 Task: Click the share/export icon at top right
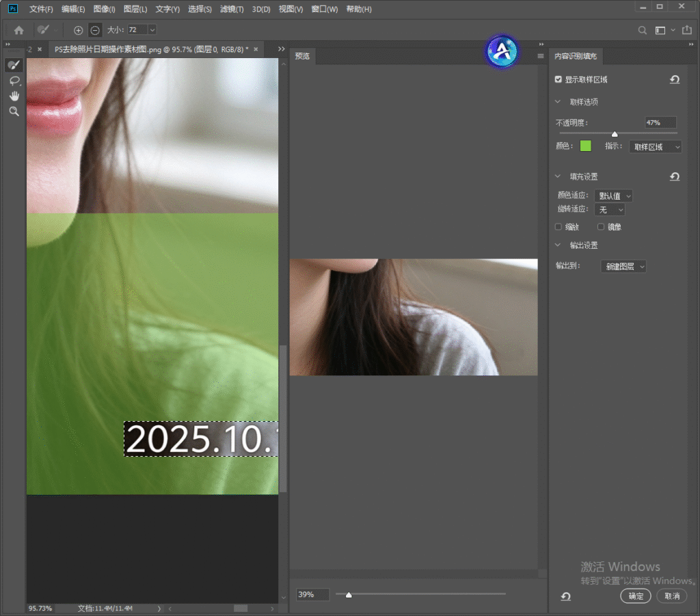[686, 30]
